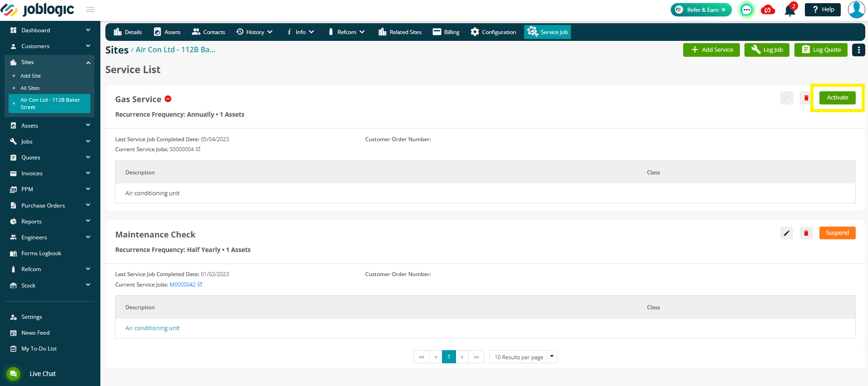This screenshot has height=386, width=868.
Task: Open the Refcom dropdown in top tabs
Action: pyautogui.click(x=346, y=32)
